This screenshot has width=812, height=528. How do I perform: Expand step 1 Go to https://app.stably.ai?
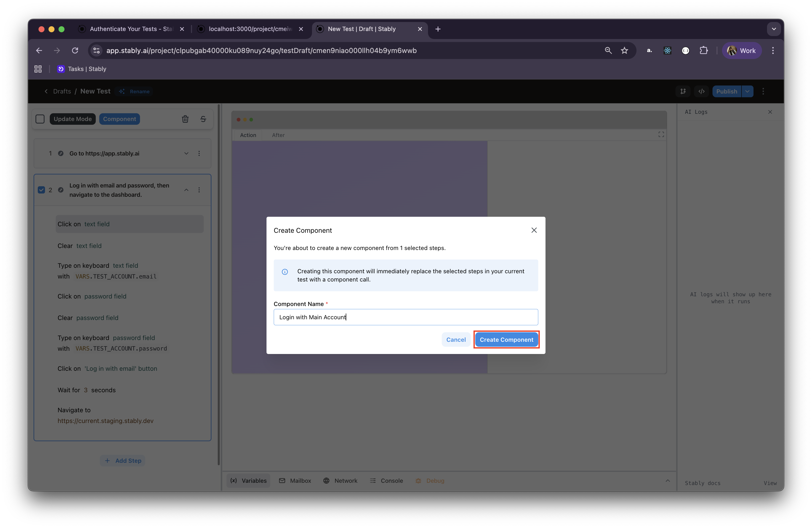tap(186, 153)
